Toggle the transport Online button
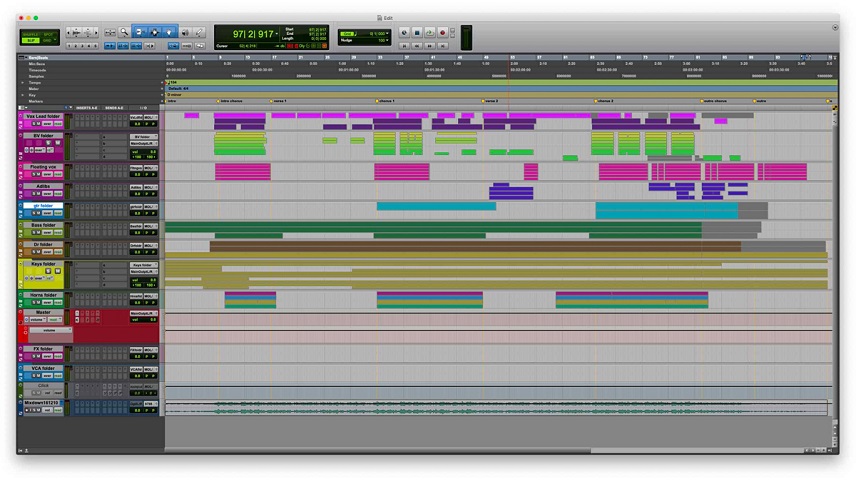The image size is (856, 482). (x=404, y=33)
